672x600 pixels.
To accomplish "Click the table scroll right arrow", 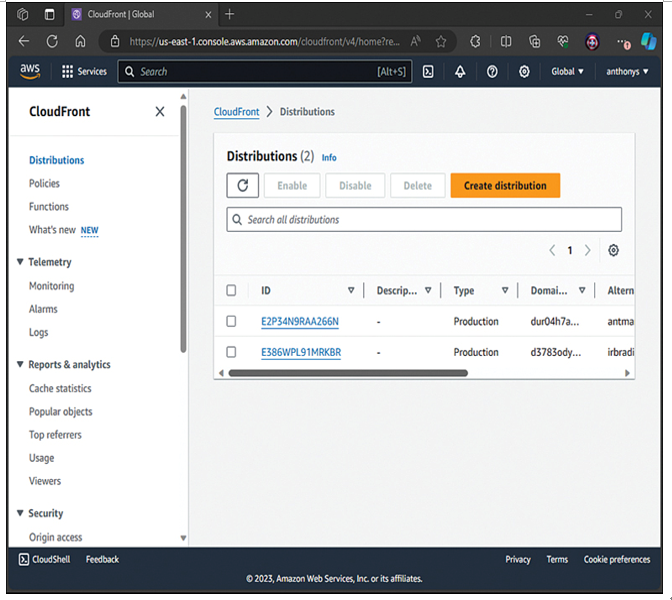I will (627, 373).
